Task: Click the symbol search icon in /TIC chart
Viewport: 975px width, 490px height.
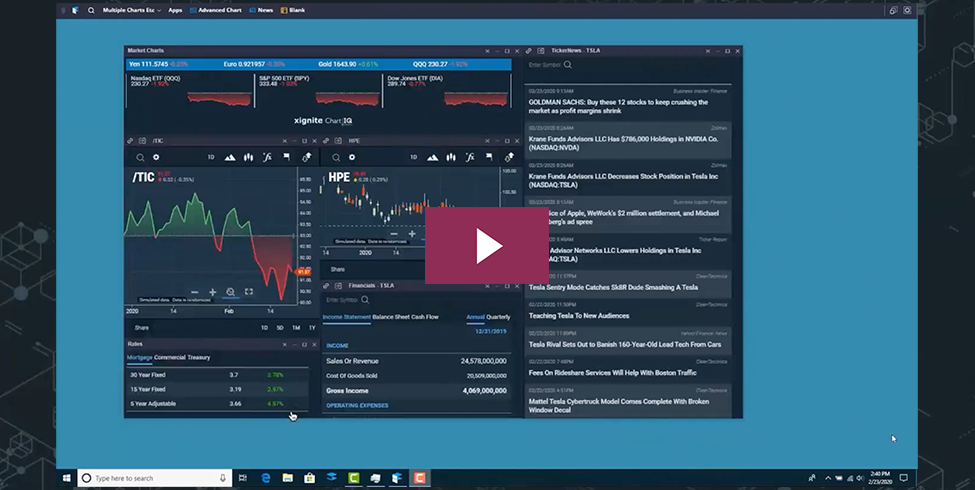Action: (141, 157)
